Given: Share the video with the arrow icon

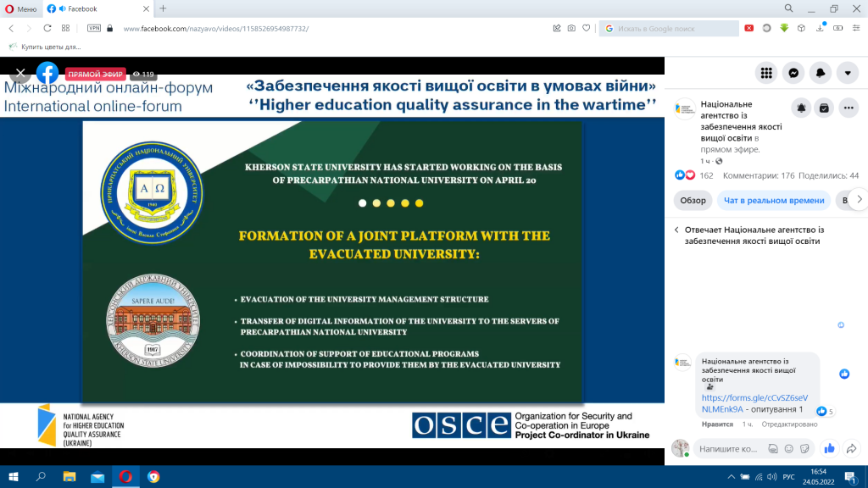Looking at the screenshot, I should (851, 449).
